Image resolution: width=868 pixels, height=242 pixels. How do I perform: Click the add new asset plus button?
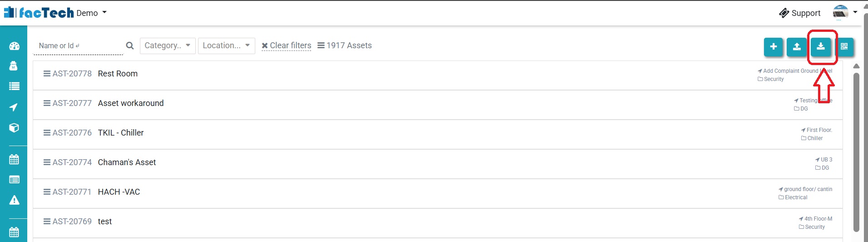click(x=773, y=47)
